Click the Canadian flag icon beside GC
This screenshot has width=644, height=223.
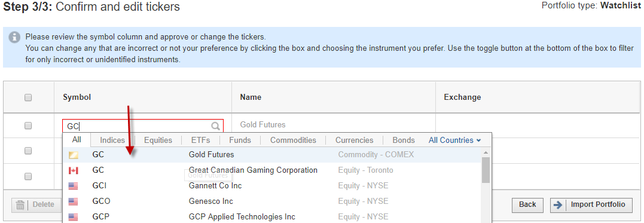[x=73, y=170]
